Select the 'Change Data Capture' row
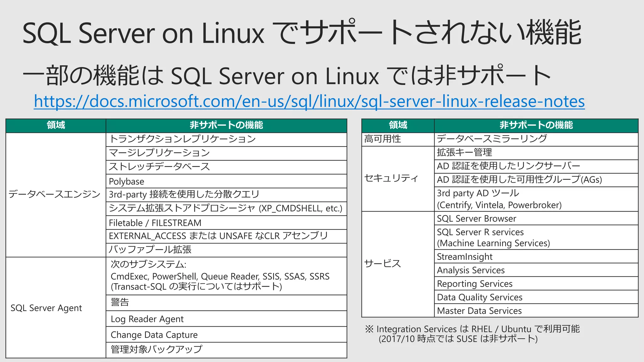The height and width of the screenshot is (362, 644). [x=226, y=334]
